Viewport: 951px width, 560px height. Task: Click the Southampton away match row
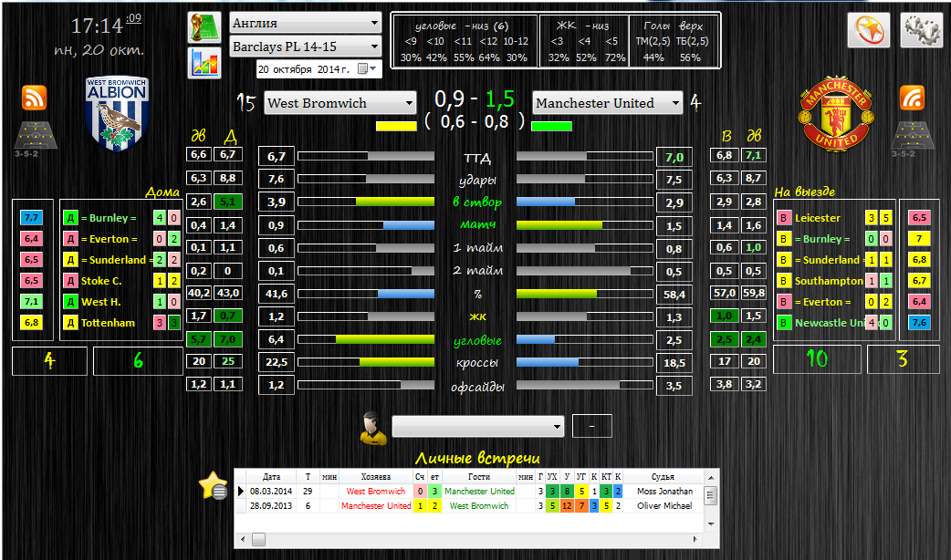click(x=834, y=281)
